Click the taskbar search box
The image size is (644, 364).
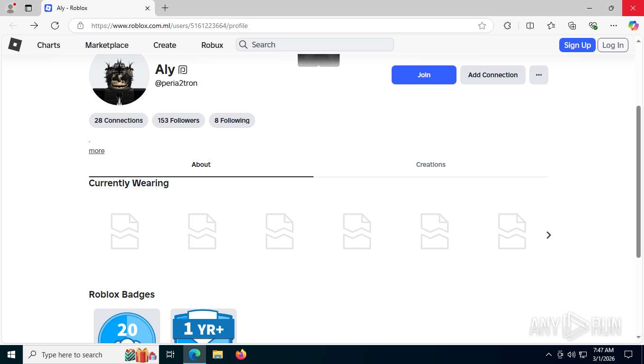(91, 355)
